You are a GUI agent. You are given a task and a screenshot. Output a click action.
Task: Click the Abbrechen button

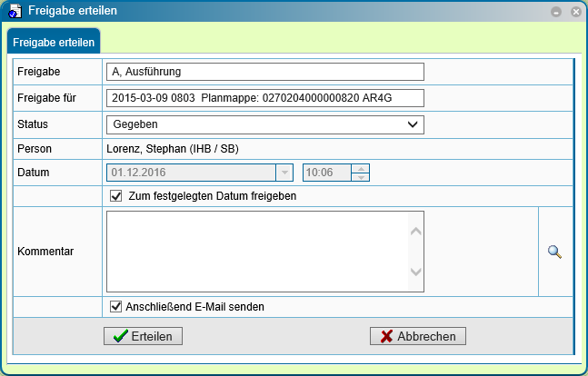[418, 336]
